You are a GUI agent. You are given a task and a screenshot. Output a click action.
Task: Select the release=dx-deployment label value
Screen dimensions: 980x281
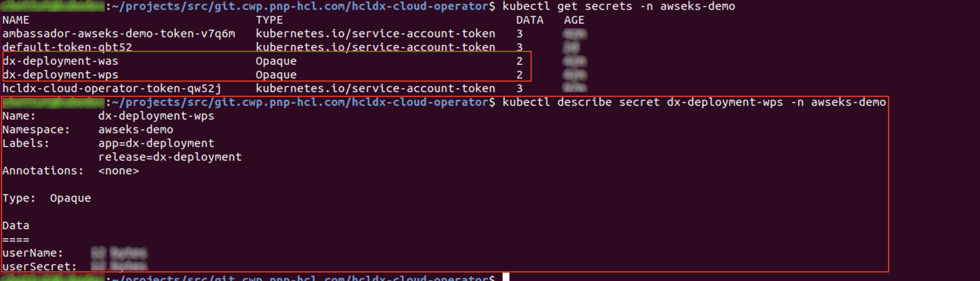pyautogui.click(x=170, y=157)
